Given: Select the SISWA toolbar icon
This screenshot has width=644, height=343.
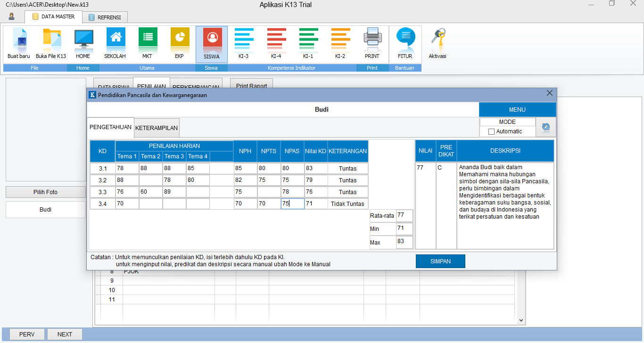Looking at the screenshot, I should 211,42.
